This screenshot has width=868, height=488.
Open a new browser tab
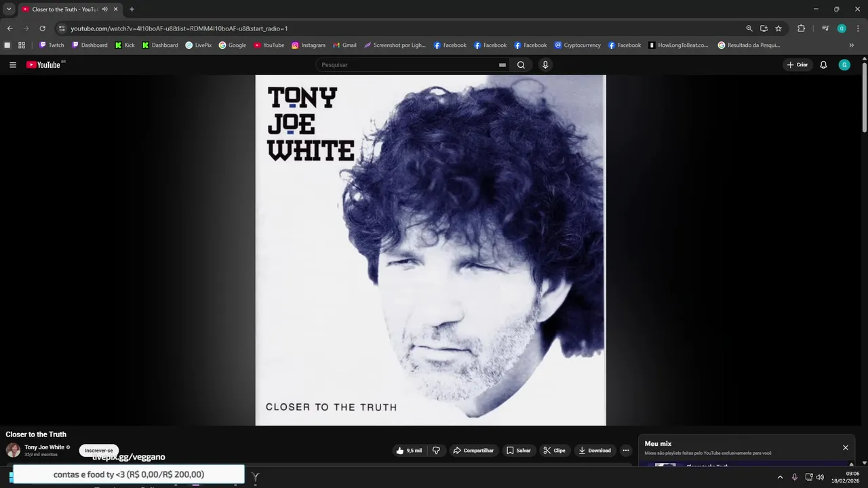[132, 9]
